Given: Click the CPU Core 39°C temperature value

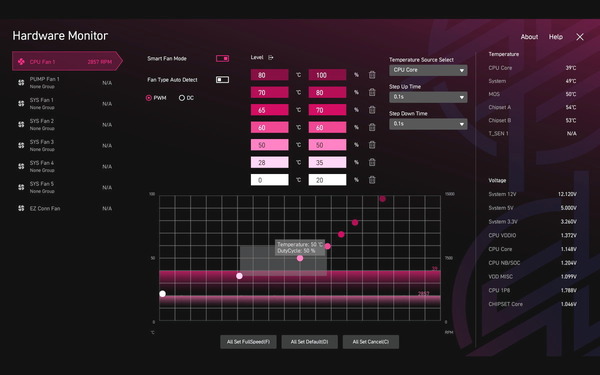Looking at the screenshot, I should 571,68.
